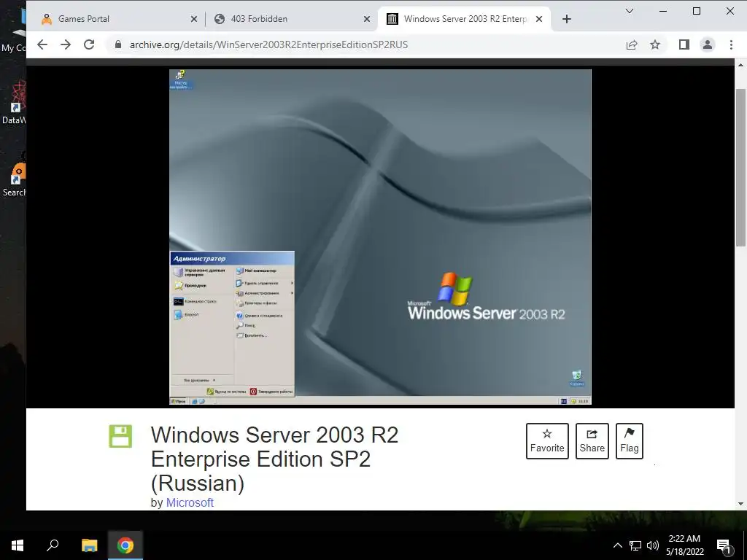This screenshot has height=560, width=747.
Task: Open a new browser tab
Action: tap(566, 19)
